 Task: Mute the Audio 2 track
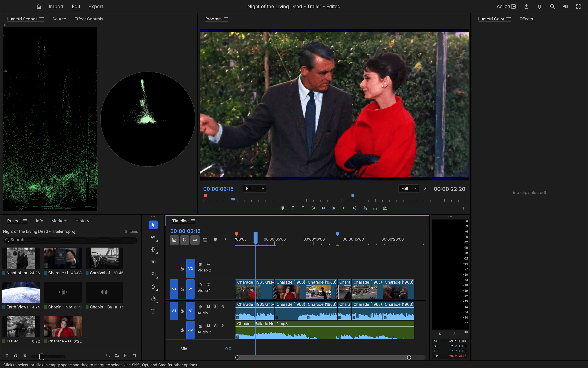tap(208, 326)
